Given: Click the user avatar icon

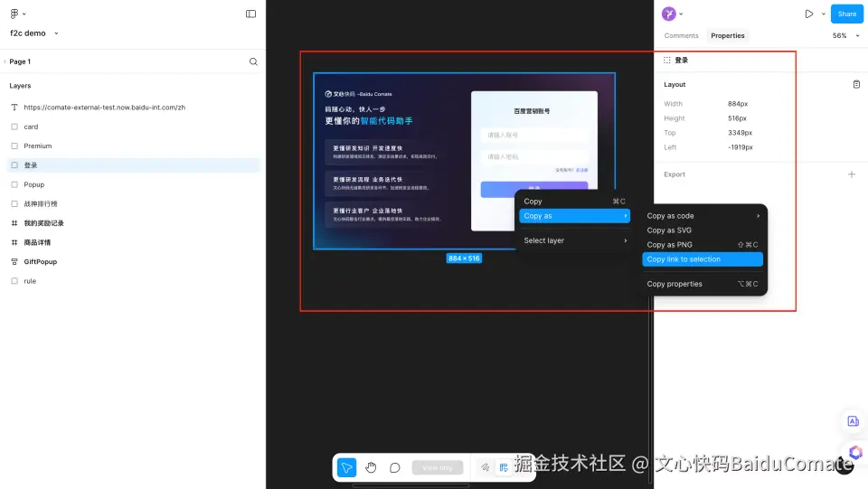Looking at the screenshot, I should pyautogui.click(x=669, y=14).
